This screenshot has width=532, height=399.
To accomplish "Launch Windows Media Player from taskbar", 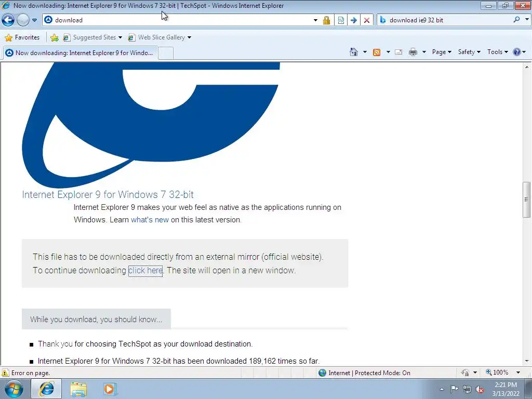I will pos(110,389).
